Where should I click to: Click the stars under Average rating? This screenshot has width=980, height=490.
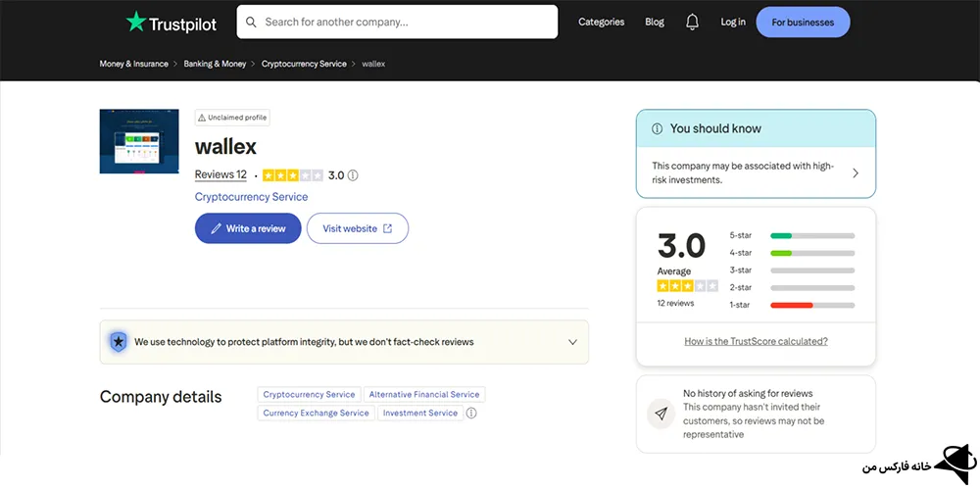pos(688,286)
